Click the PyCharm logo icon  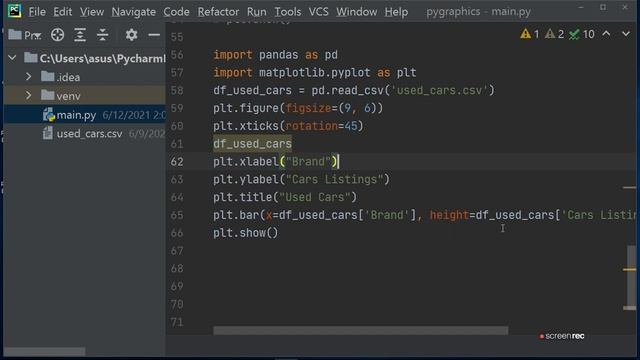pyautogui.click(x=14, y=11)
